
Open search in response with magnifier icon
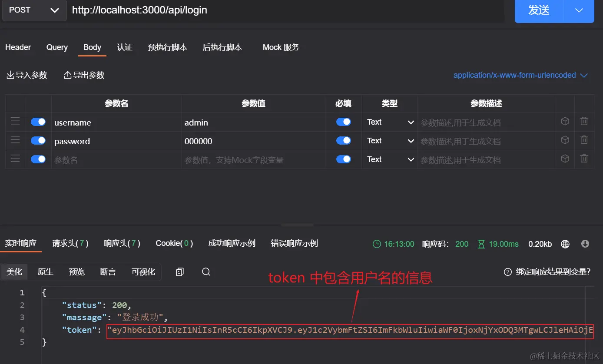[x=206, y=272]
